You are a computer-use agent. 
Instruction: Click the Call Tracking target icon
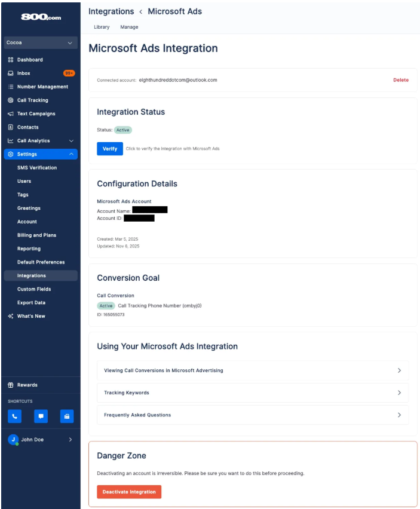pos(11,100)
